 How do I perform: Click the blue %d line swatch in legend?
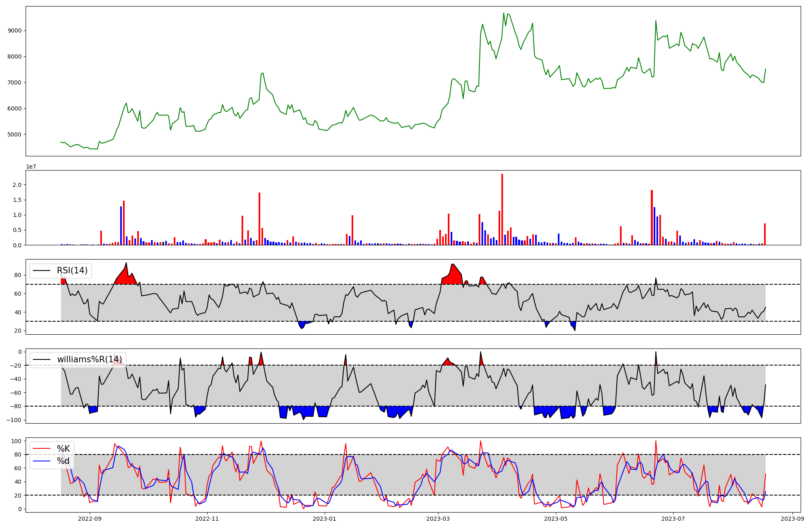pyautogui.click(x=41, y=461)
